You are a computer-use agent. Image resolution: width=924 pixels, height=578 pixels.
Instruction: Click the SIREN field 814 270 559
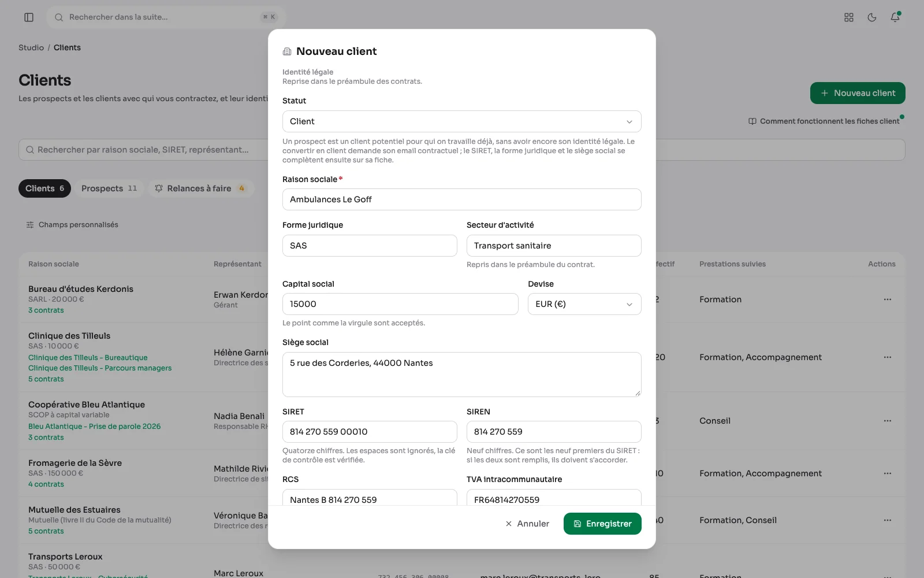click(554, 432)
